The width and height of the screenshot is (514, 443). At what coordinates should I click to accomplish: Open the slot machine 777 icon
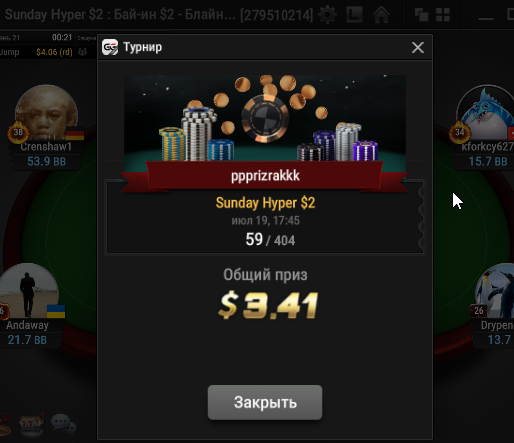point(32,424)
